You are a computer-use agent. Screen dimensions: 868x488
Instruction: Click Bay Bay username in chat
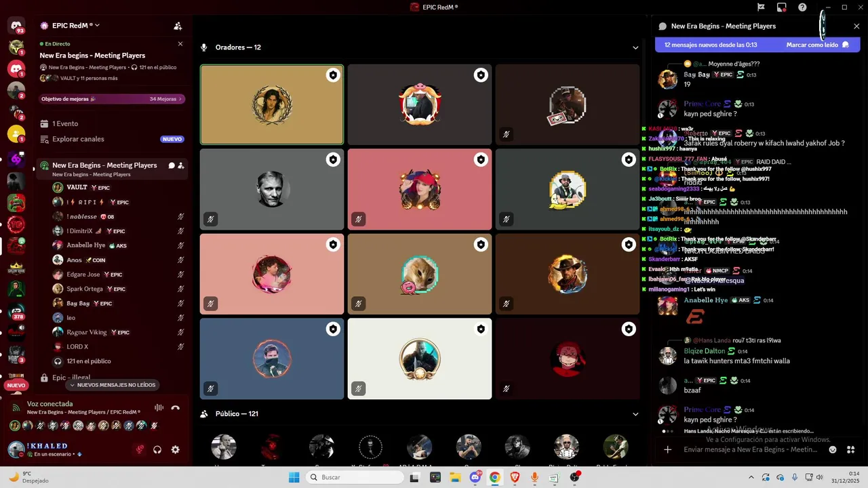696,75
